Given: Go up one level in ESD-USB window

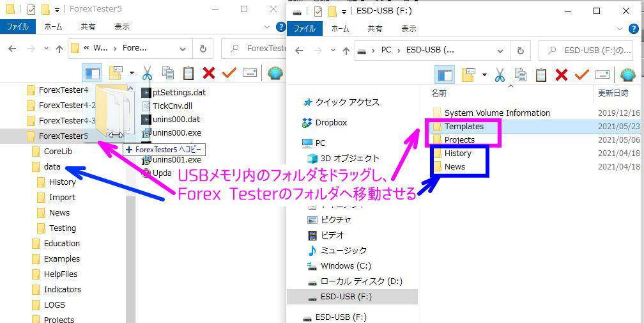Looking at the screenshot, I should pyautogui.click(x=346, y=51).
